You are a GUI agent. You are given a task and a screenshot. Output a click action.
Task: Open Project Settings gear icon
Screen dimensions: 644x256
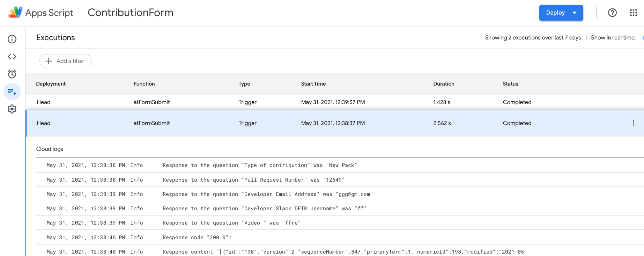[12, 109]
